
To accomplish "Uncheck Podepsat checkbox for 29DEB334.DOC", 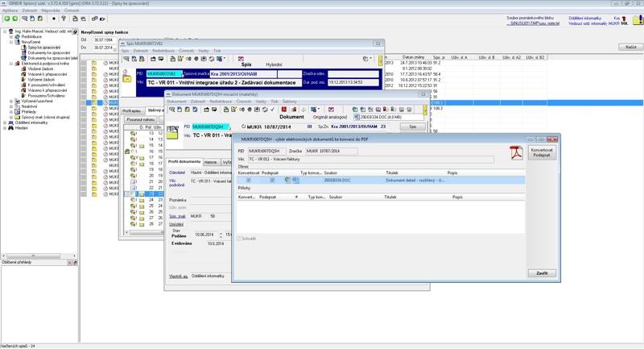I will click(273, 180).
